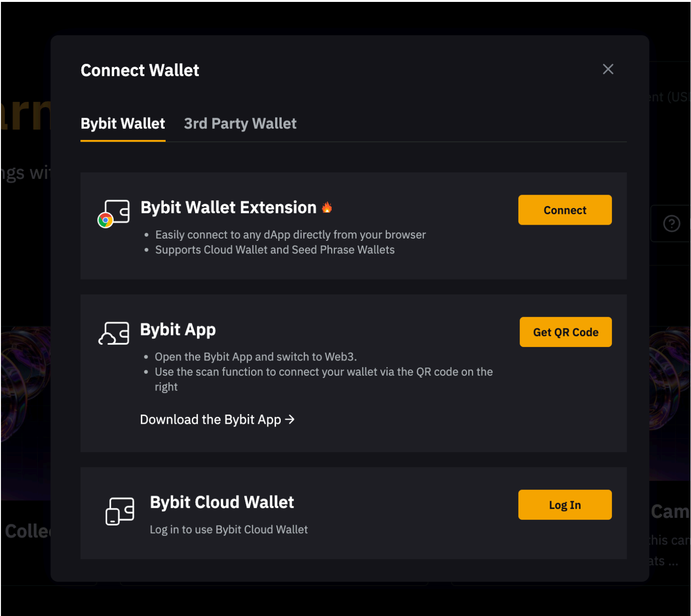Click the Open the Bybit App instruction text
The width and height of the screenshot is (691, 616).
pos(256,357)
